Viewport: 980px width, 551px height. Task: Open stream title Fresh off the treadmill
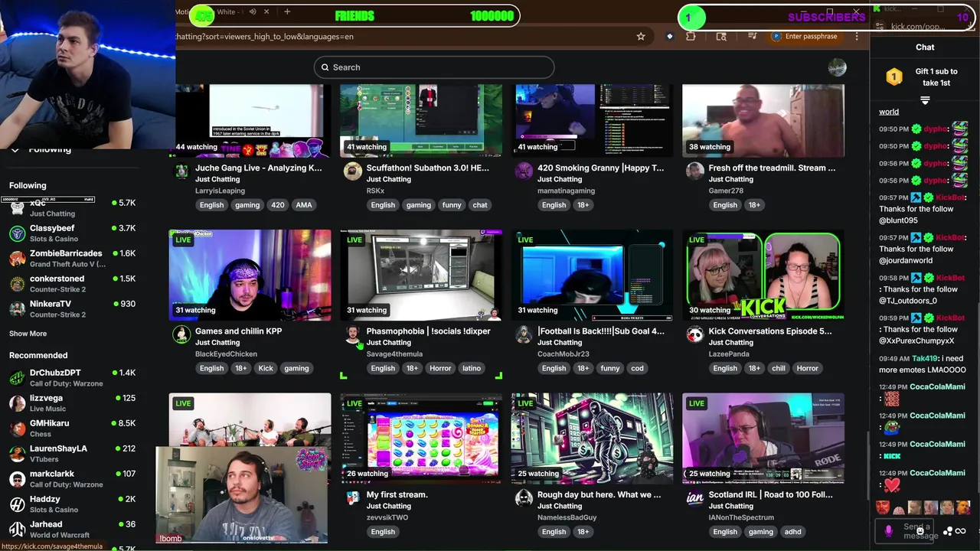point(772,168)
